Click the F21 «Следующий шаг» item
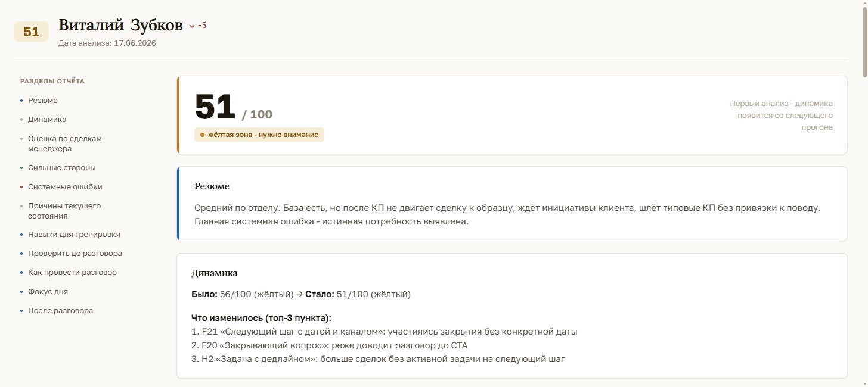Screen dimensions: 868x387 click(385, 332)
